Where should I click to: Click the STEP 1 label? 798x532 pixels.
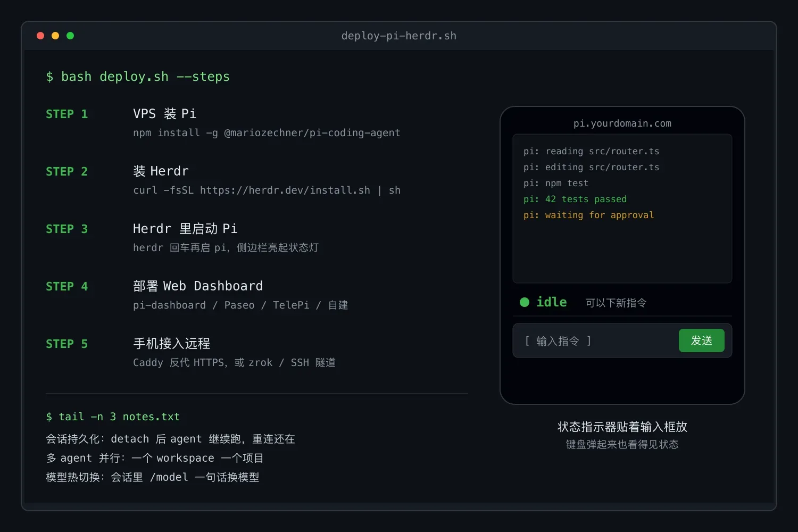coord(66,114)
